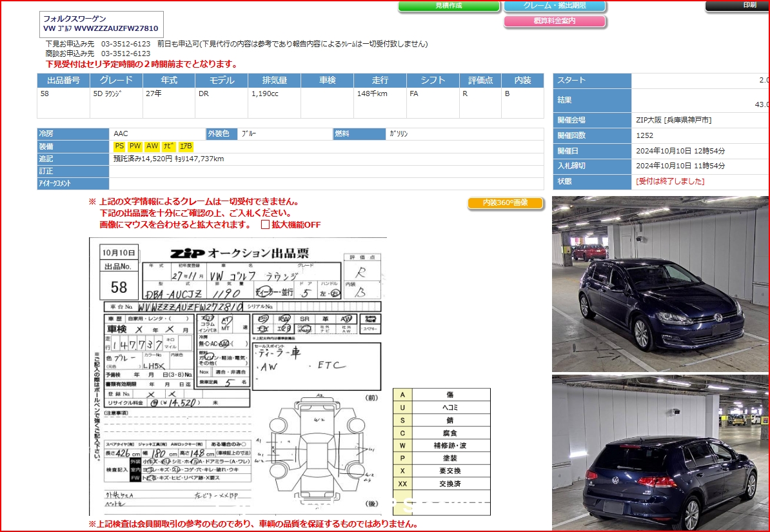Click the yellow エアB equipment tag
This screenshot has height=532, width=770.
tap(186, 146)
